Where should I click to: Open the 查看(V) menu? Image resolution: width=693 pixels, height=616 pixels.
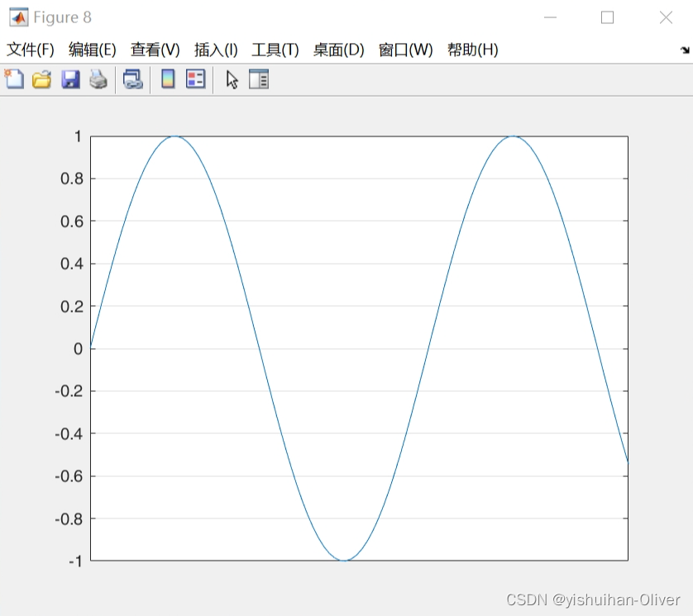point(155,50)
